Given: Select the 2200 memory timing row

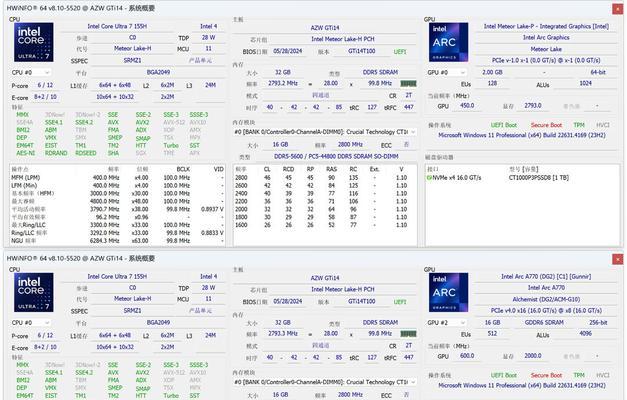Looking at the screenshot, I should (x=325, y=201).
